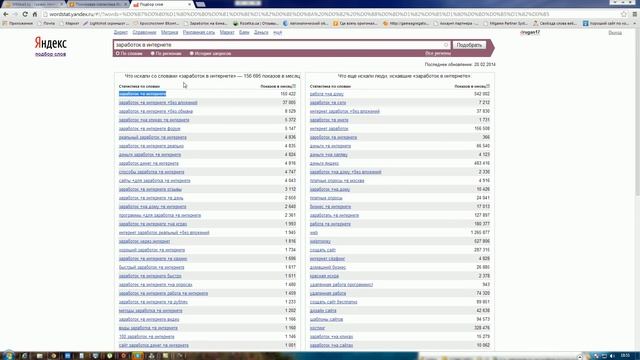This screenshot has width=640, height=360.
Task: Open the Windows Start button
Action: 8,356
